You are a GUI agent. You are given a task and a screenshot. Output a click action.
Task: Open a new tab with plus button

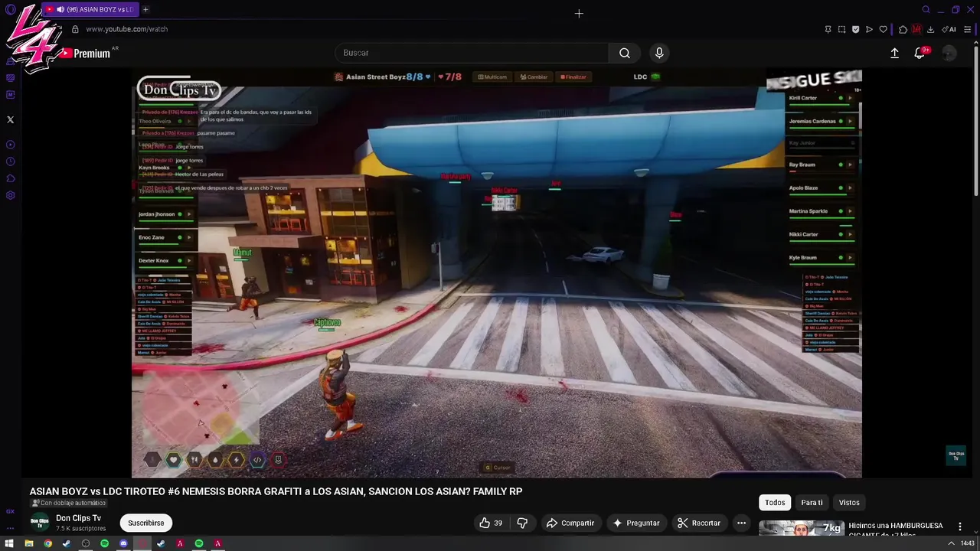[145, 9]
